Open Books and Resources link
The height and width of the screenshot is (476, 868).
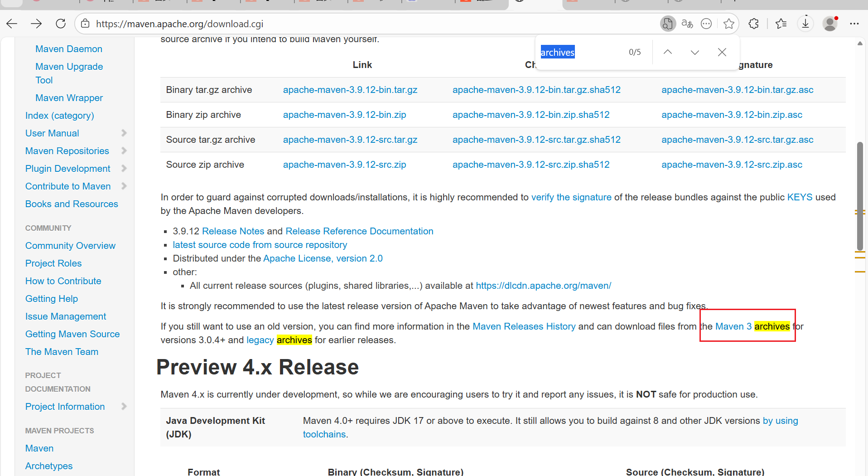click(x=72, y=204)
